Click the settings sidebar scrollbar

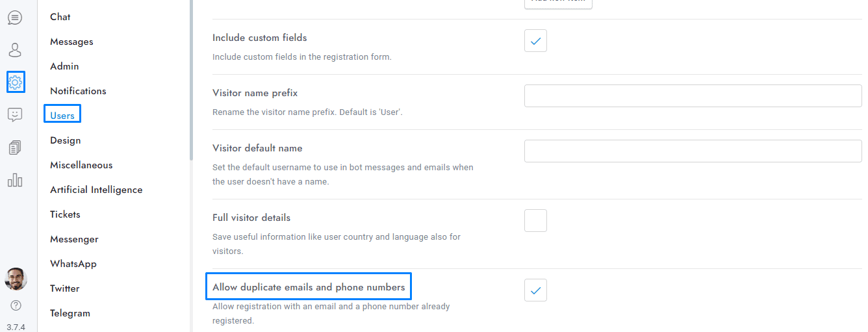pyautogui.click(x=191, y=78)
